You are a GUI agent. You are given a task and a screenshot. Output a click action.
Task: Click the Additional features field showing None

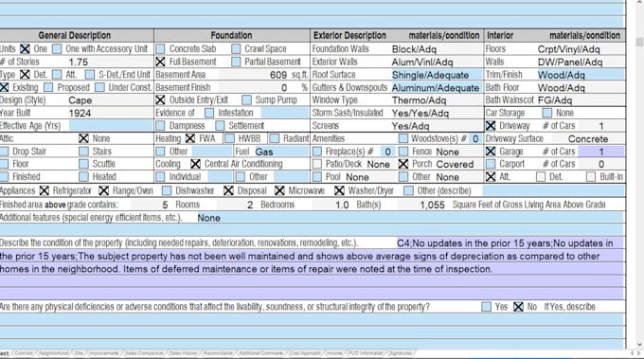[410, 218]
